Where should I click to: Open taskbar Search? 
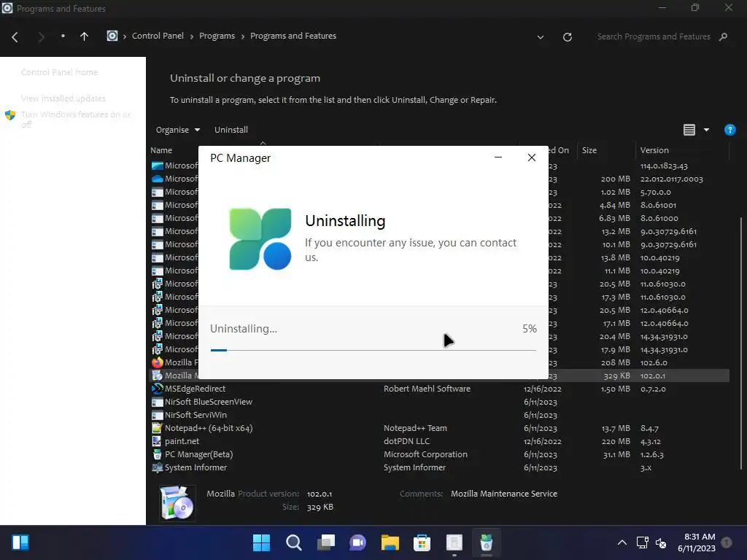pos(293,542)
